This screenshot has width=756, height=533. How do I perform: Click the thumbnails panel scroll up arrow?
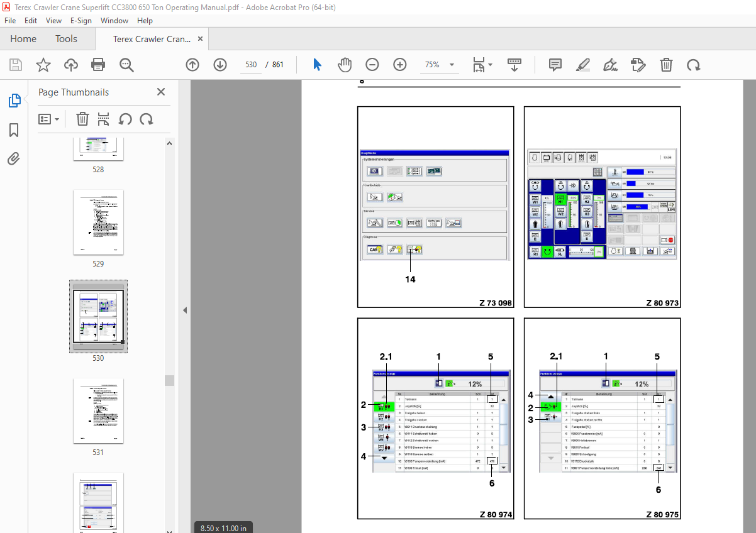pyautogui.click(x=170, y=143)
